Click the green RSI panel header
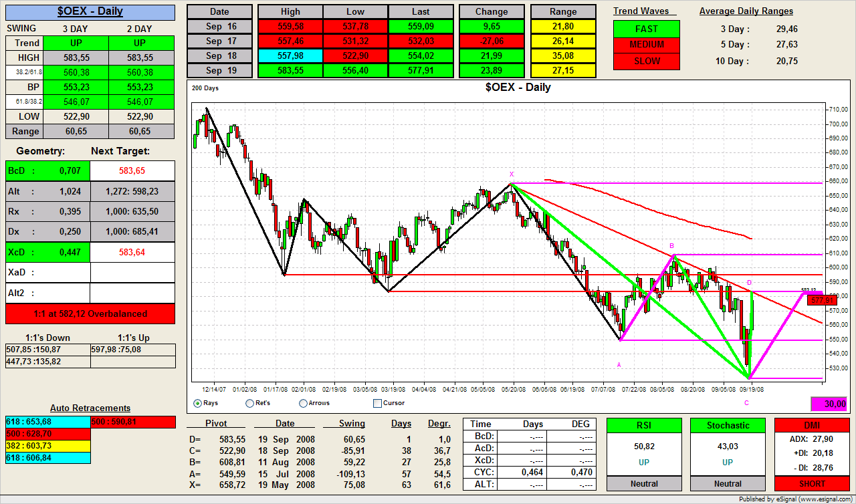This screenshot has width=856, height=504. [x=644, y=425]
